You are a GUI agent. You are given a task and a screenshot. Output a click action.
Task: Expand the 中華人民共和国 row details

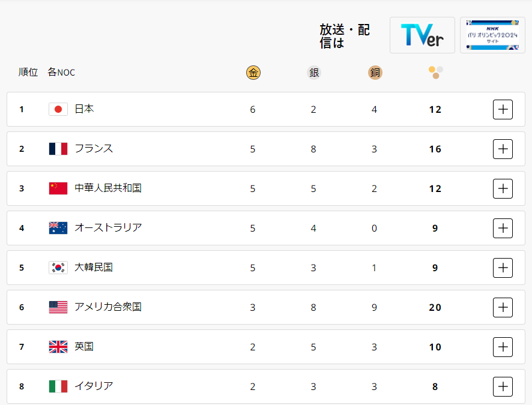(x=503, y=189)
